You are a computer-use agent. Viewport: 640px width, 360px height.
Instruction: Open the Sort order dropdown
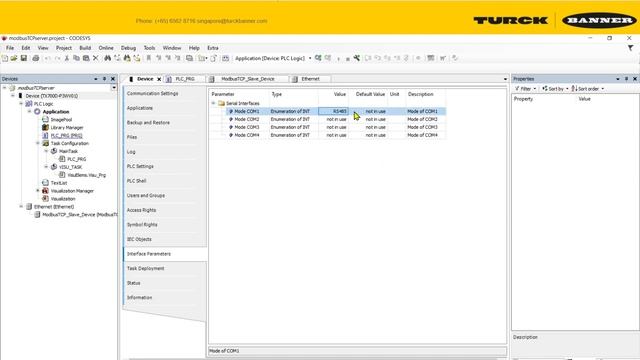(x=587, y=89)
